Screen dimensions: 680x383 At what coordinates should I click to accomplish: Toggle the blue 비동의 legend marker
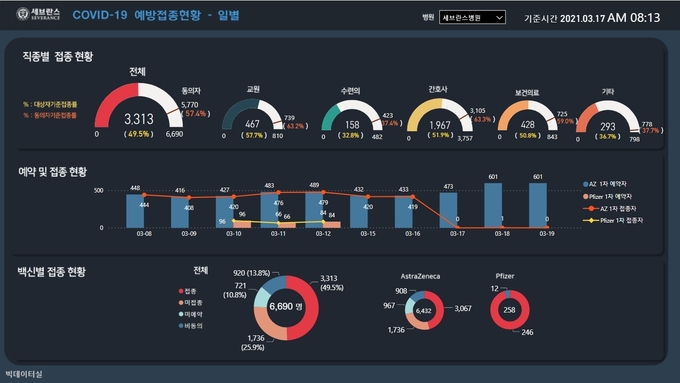[181, 326]
